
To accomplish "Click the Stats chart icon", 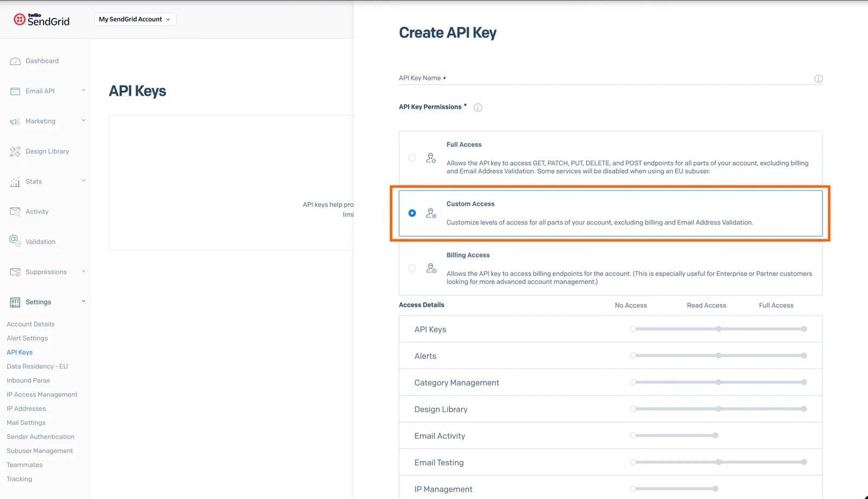I will (15, 182).
